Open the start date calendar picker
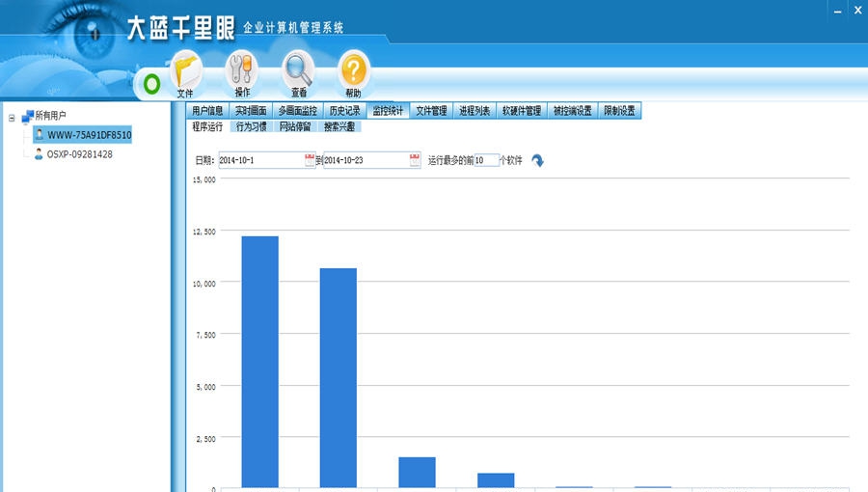The image size is (868, 492). click(x=310, y=160)
